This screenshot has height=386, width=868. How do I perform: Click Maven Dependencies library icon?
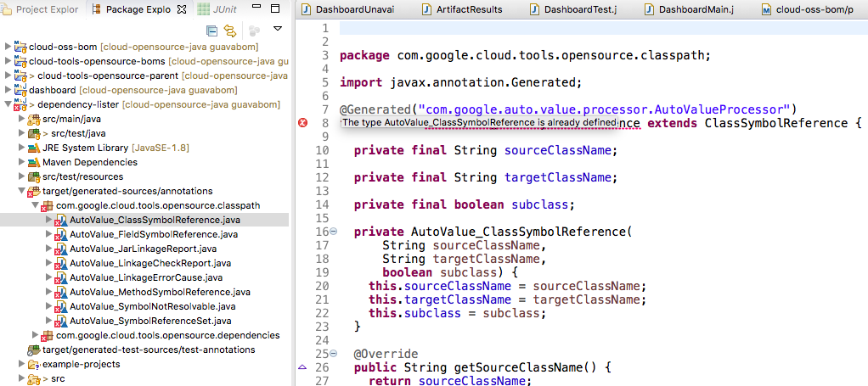(x=34, y=162)
